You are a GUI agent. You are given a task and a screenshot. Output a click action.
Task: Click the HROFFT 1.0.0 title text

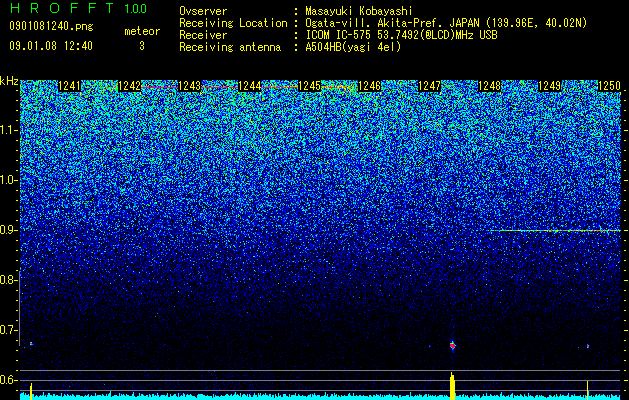point(78,8)
